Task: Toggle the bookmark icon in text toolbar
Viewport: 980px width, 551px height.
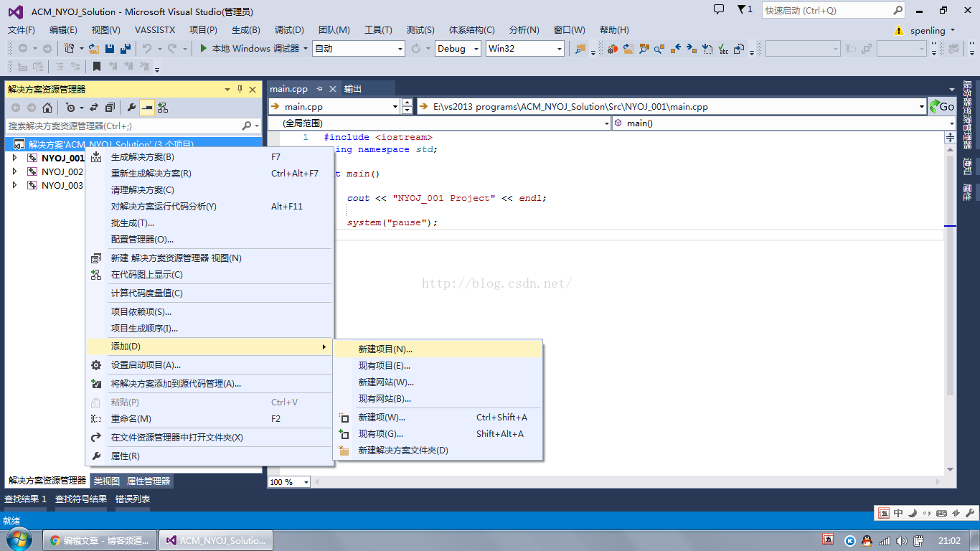Action: point(97,67)
